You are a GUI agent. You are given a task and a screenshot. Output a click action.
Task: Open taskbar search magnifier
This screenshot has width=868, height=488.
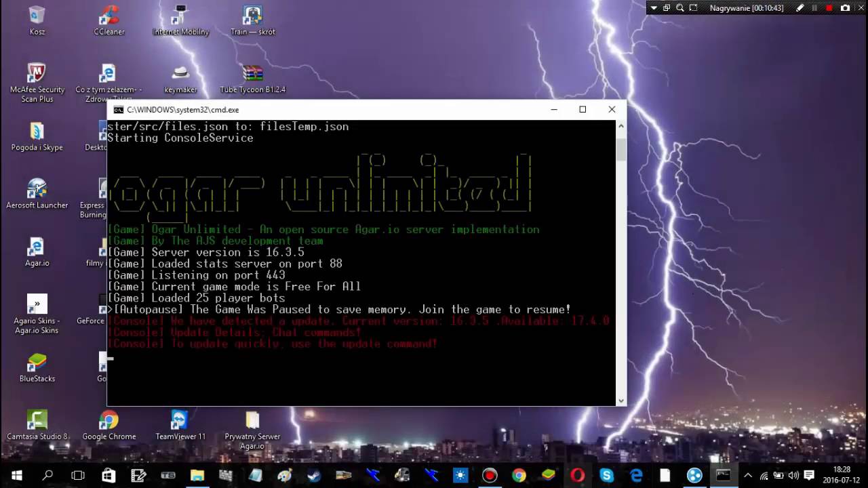click(x=47, y=476)
